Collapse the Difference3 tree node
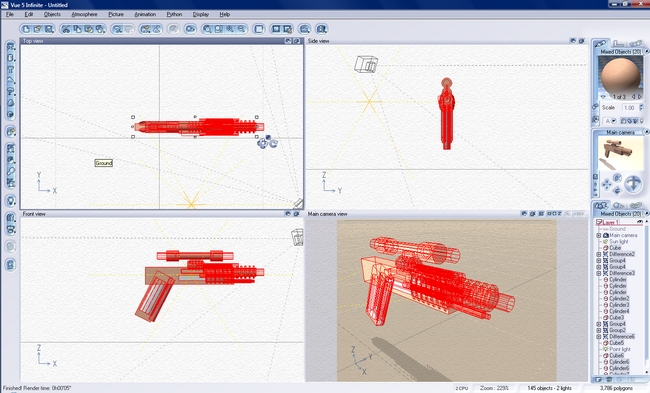 pos(599,273)
